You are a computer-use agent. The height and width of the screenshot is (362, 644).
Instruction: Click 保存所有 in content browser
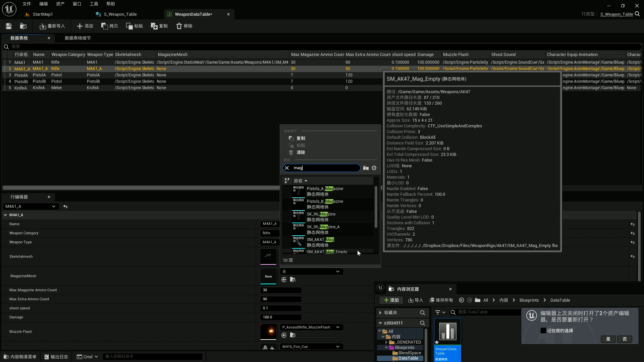pos(441,300)
